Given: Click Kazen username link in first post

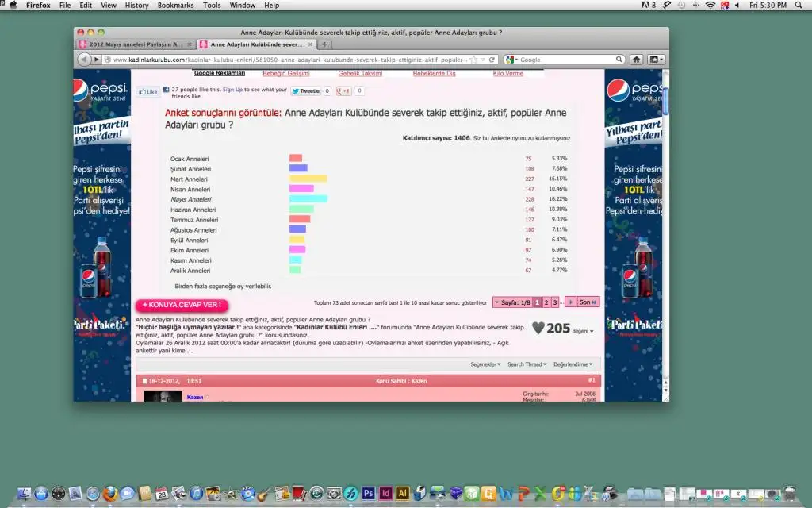Looking at the screenshot, I should [195, 397].
